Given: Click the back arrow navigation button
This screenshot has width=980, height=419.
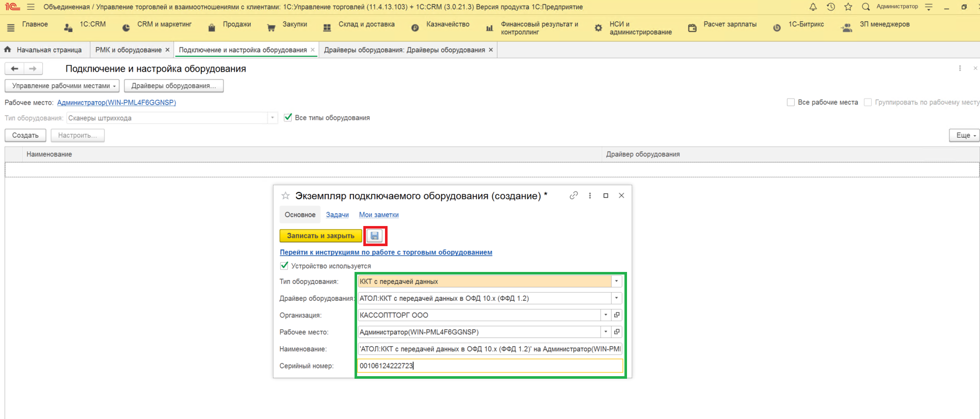Looking at the screenshot, I should [x=14, y=69].
